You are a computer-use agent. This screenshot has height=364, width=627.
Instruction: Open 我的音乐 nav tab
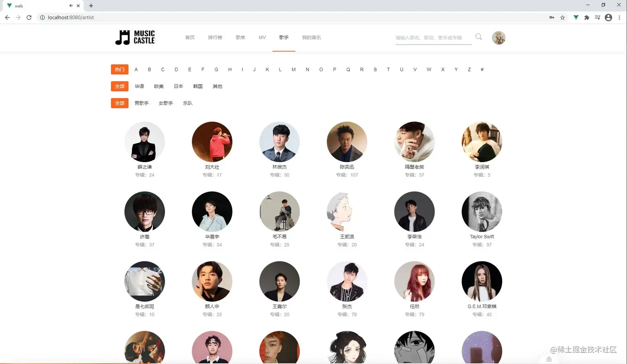(311, 37)
